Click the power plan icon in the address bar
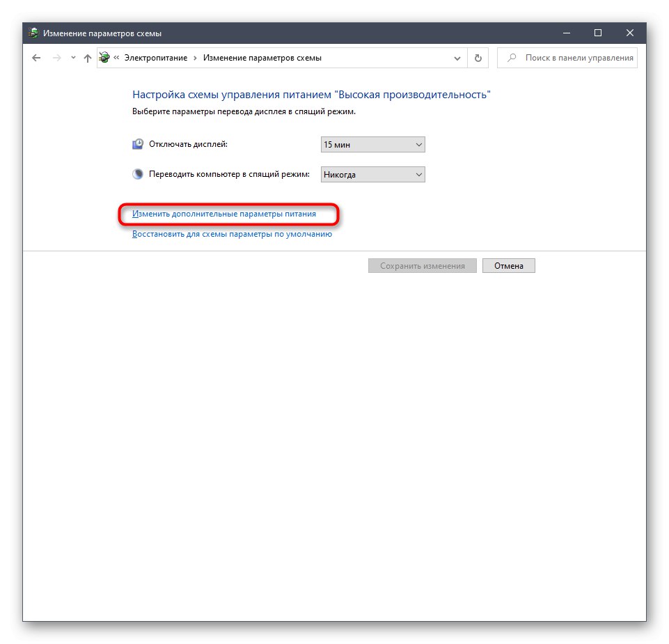Image resolution: width=669 pixels, height=644 pixels. 103,58
